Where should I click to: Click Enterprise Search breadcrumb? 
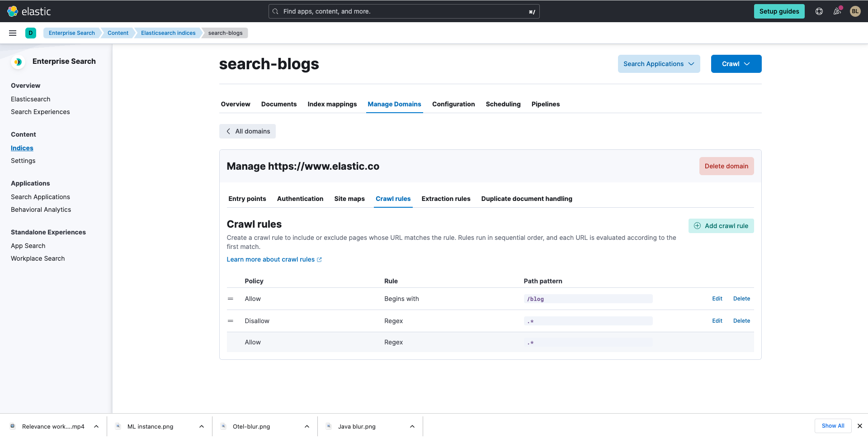tap(71, 33)
